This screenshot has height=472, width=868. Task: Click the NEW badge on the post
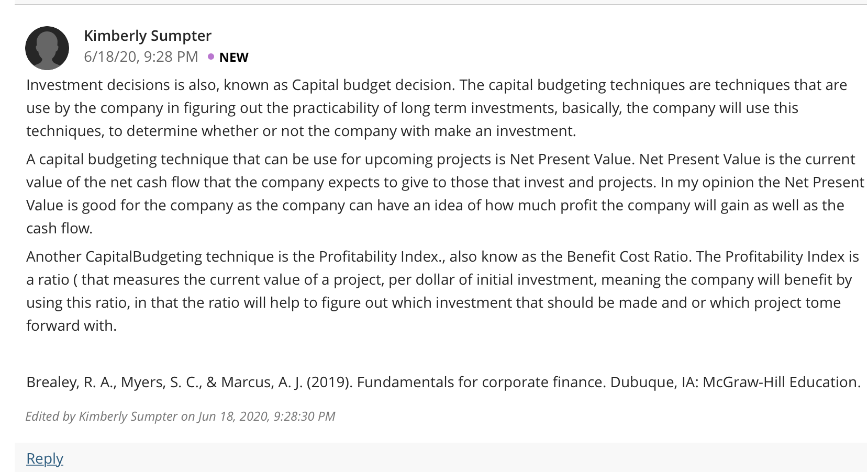tap(233, 57)
